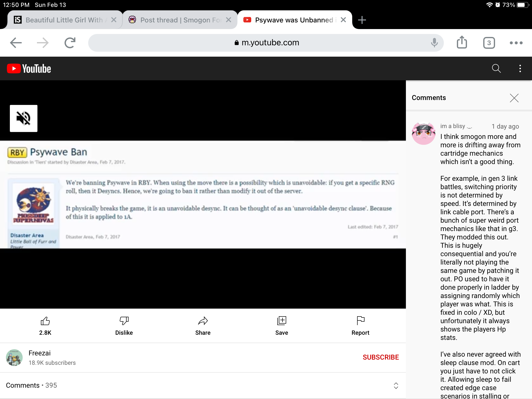Share the video
This screenshot has width=532, height=399.
(x=203, y=326)
